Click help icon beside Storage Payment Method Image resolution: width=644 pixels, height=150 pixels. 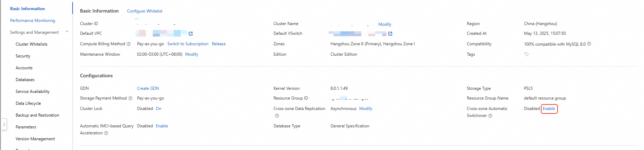point(130,98)
